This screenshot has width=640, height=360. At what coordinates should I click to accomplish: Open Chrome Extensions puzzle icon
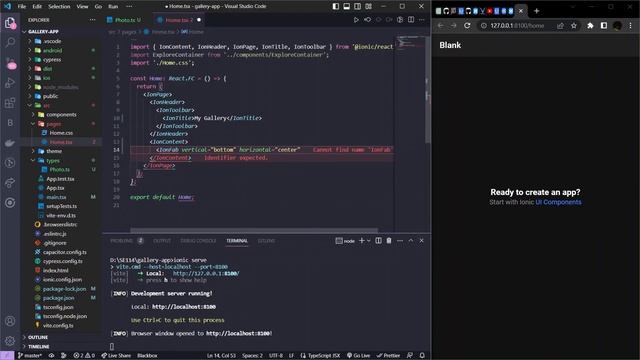pos(590,25)
